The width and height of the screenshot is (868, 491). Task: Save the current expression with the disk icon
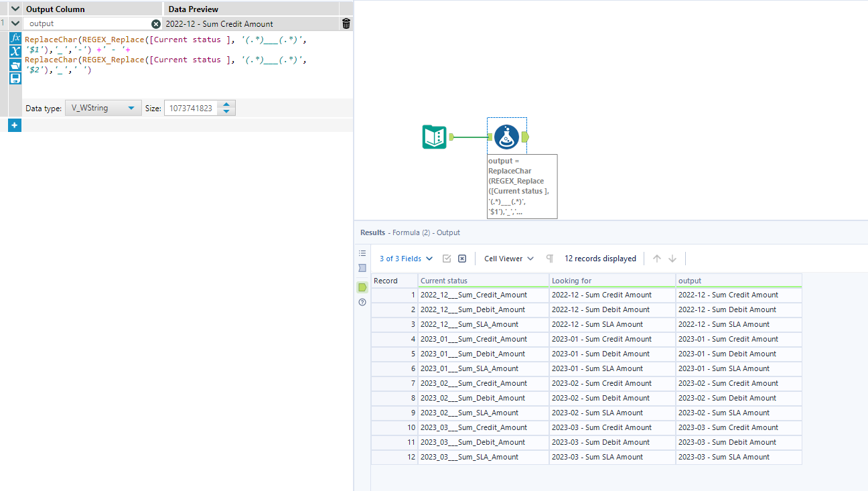pos(15,78)
